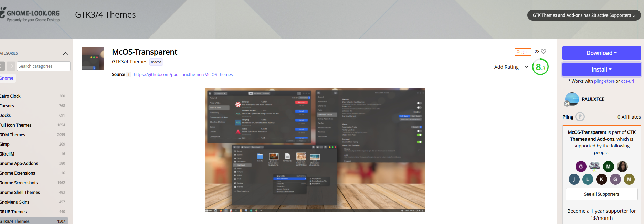Click the storm cloud supporter avatar
Image resolution: width=644 pixels, height=224 pixels.
tap(594, 167)
